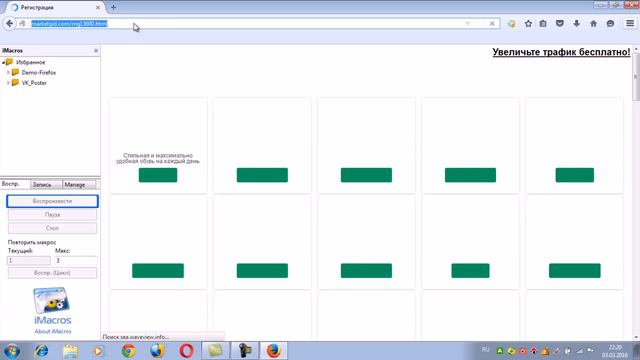Switch to the Запись tab
The image size is (640, 360).
[x=46, y=184]
